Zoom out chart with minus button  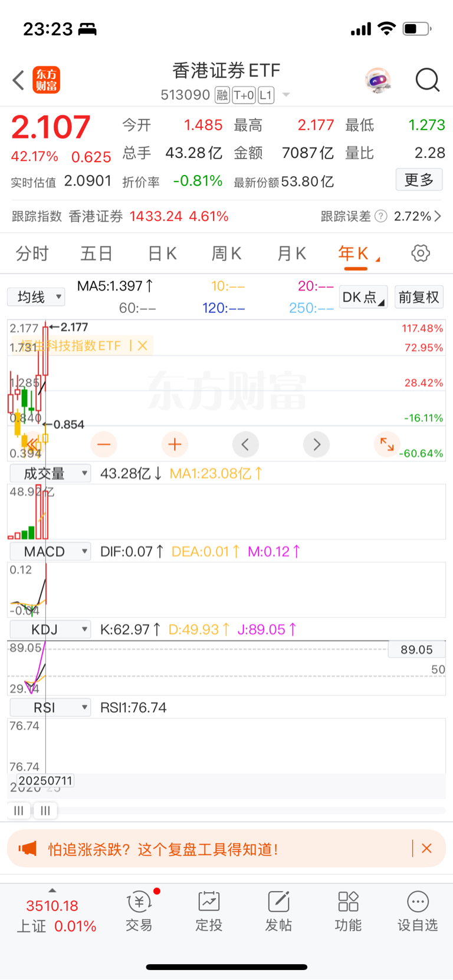[104, 444]
